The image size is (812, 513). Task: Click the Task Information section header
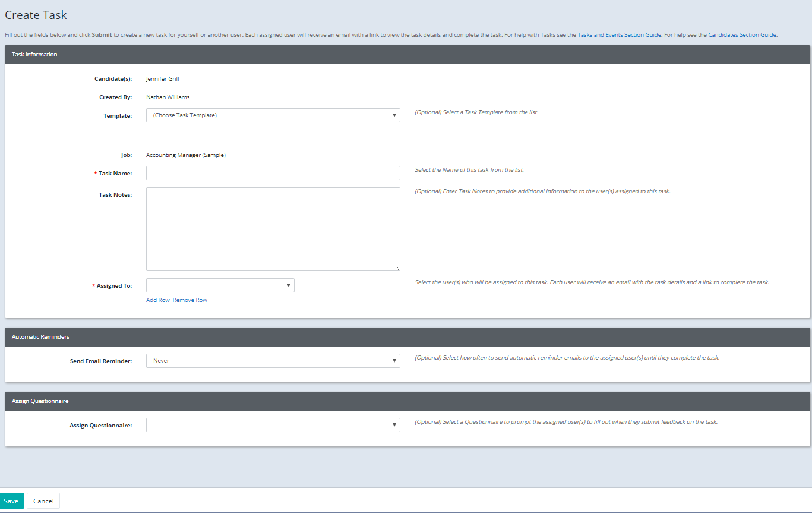pyautogui.click(x=34, y=55)
